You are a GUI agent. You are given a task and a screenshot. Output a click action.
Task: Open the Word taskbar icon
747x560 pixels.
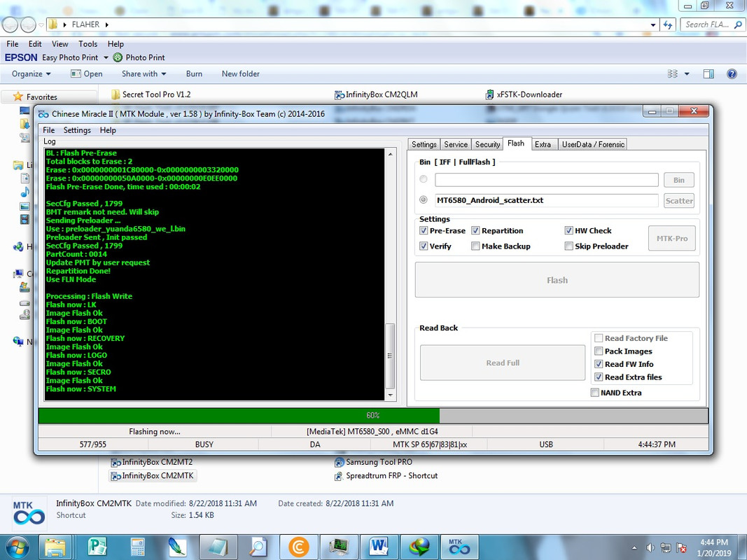379,547
